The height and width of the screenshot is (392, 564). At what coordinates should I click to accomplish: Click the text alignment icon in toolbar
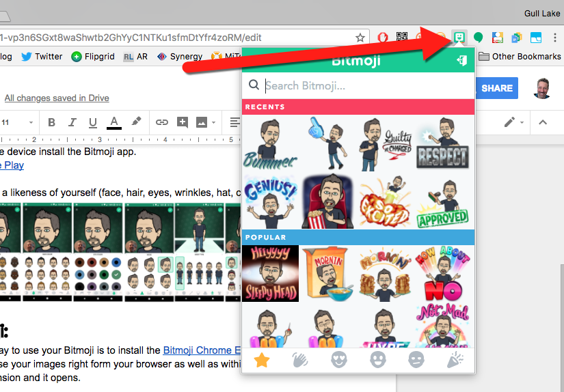pyautogui.click(x=235, y=122)
